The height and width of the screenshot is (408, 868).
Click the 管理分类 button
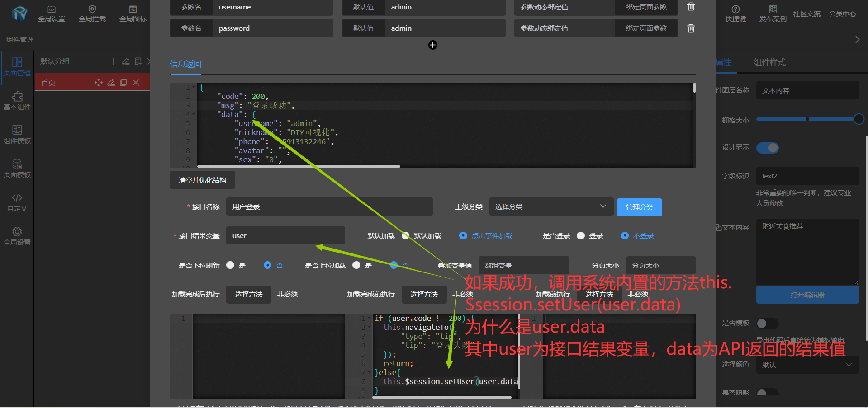tap(640, 207)
